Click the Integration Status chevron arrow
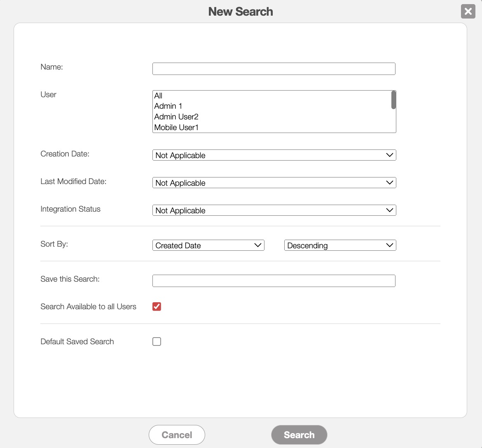Viewport: 482px width, 448px height. (390, 210)
